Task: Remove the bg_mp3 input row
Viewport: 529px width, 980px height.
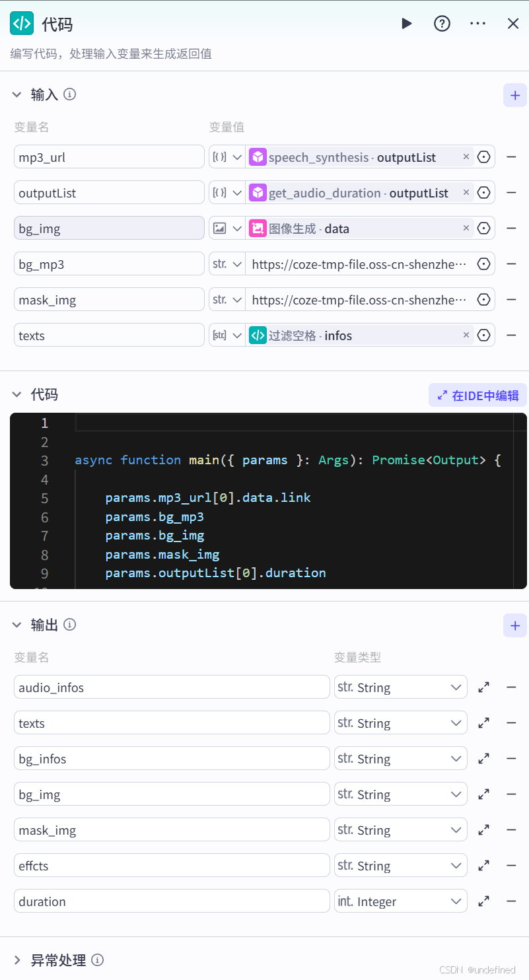Action: [511, 264]
